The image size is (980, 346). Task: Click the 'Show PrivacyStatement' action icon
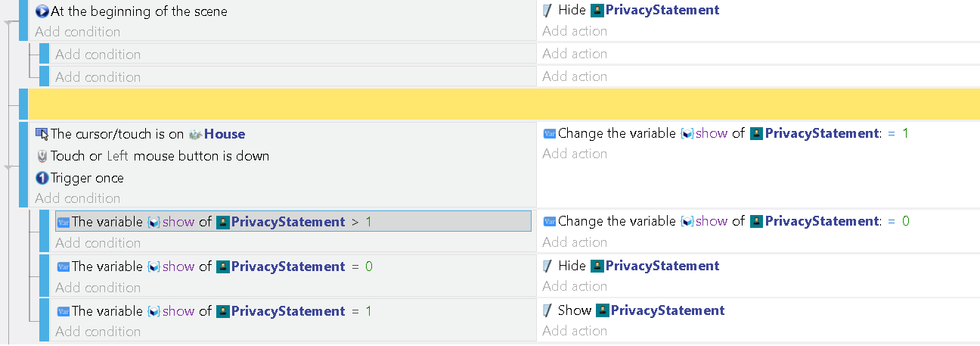point(548,310)
